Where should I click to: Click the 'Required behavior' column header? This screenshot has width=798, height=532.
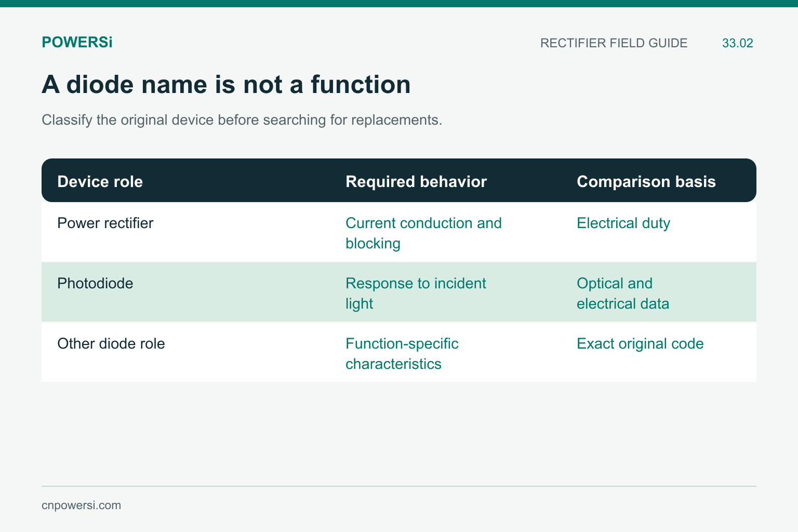[x=416, y=181]
